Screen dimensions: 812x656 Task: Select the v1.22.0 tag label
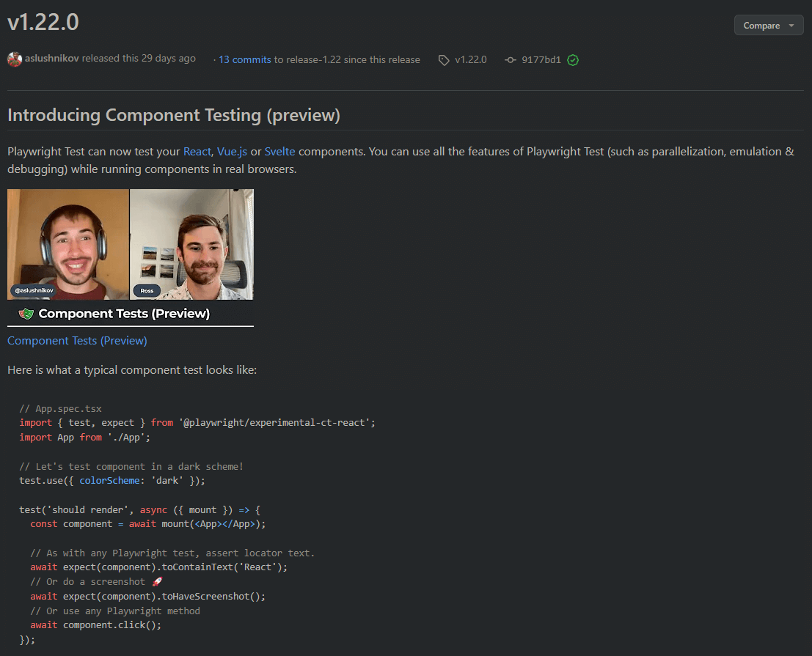(x=470, y=59)
